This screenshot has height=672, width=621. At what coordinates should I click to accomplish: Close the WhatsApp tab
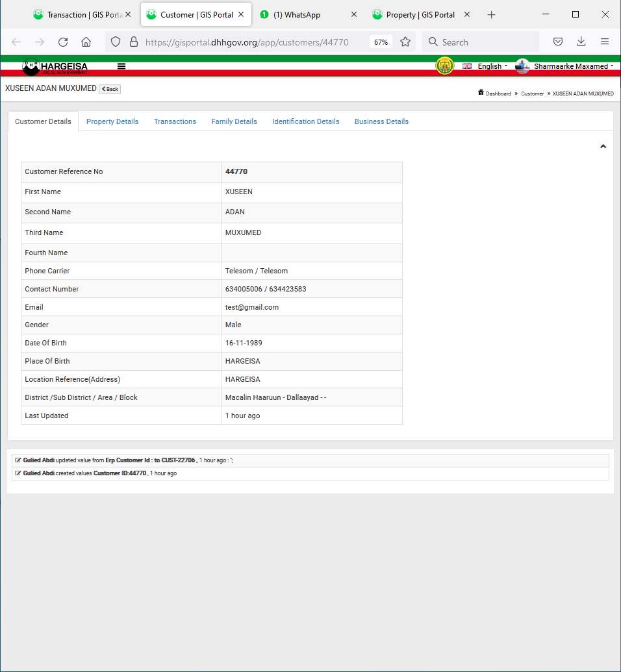coord(354,14)
